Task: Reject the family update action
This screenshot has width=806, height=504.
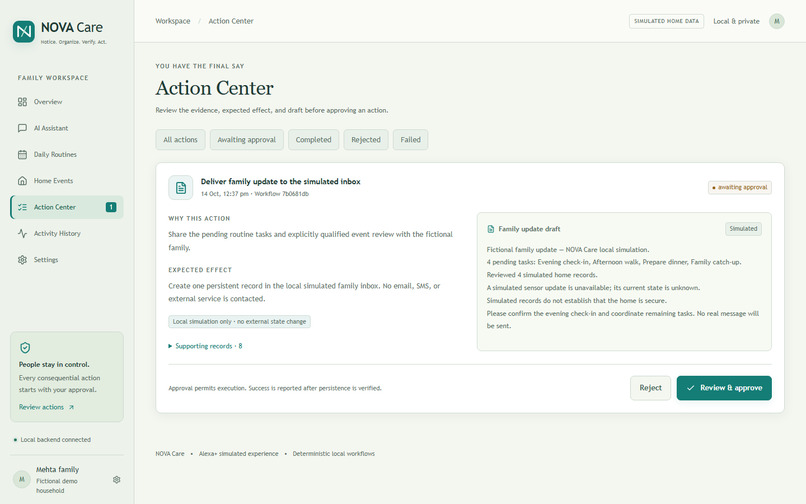Action: [x=650, y=388]
